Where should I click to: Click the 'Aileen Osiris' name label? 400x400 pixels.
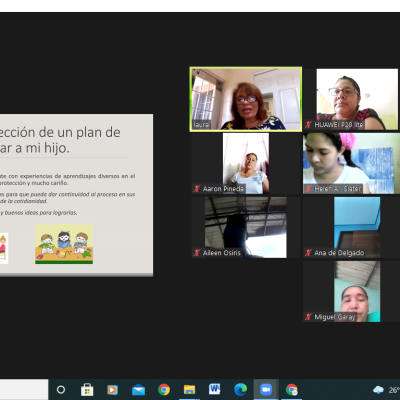[222, 253]
